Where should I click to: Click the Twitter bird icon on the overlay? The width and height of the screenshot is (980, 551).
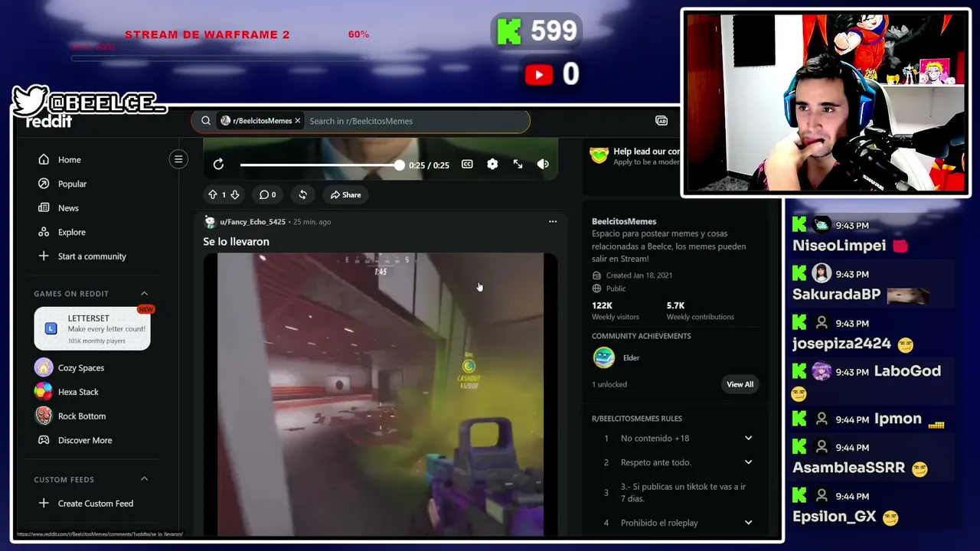pyautogui.click(x=31, y=100)
